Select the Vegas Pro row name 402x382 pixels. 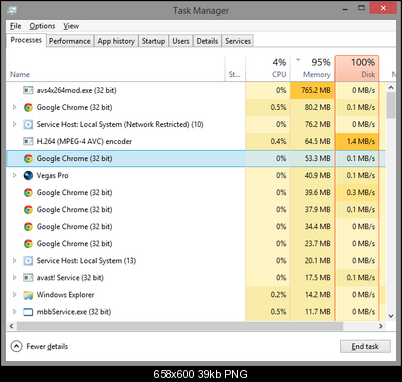[52, 175]
